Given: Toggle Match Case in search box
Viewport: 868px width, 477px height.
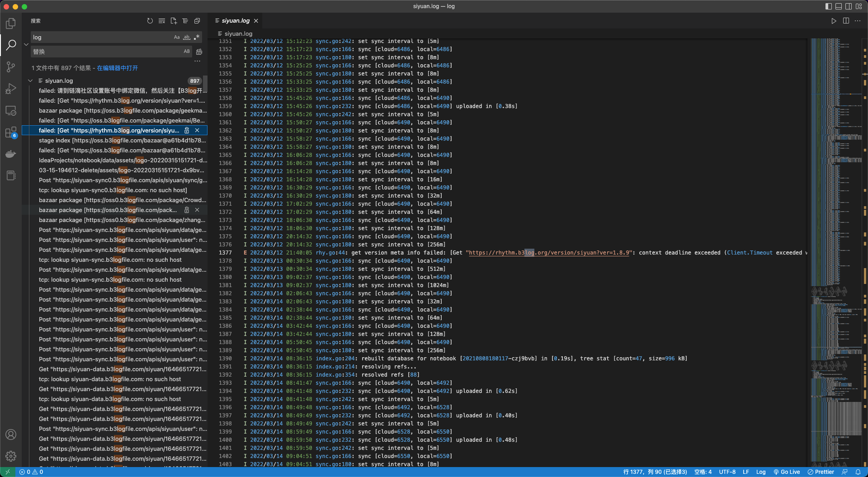Looking at the screenshot, I should point(177,38).
